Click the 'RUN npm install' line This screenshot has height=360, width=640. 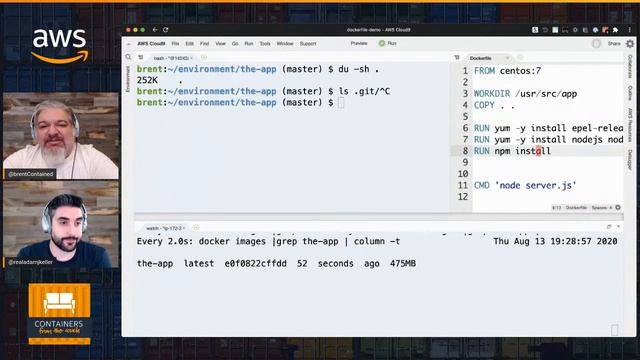point(512,151)
